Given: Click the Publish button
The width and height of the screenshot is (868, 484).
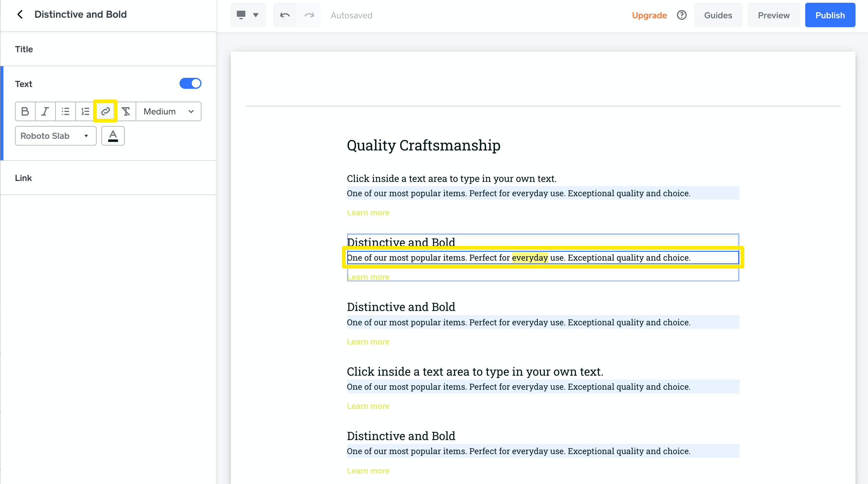Looking at the screenshot, I should pos(830,15).
